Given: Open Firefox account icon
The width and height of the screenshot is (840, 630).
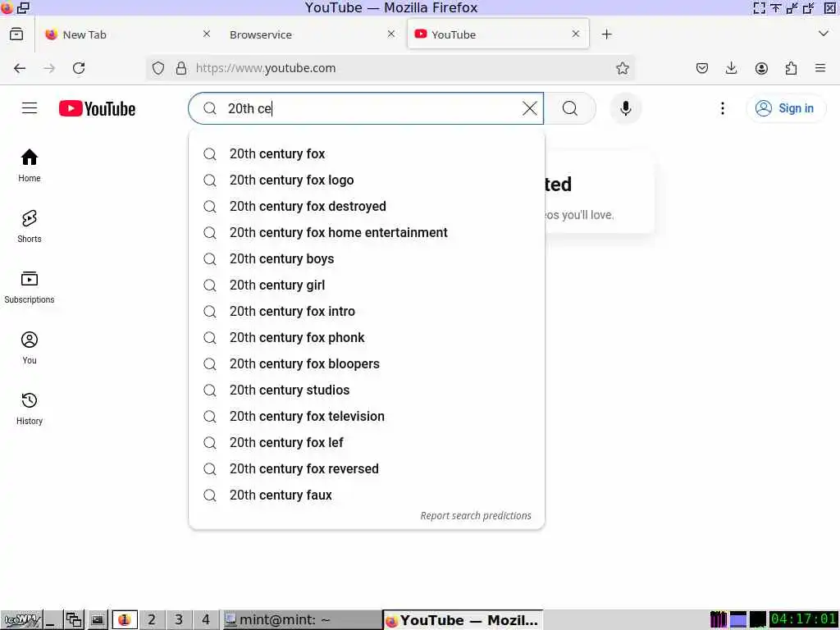Looking at the screenshot, I should (761, 68).
